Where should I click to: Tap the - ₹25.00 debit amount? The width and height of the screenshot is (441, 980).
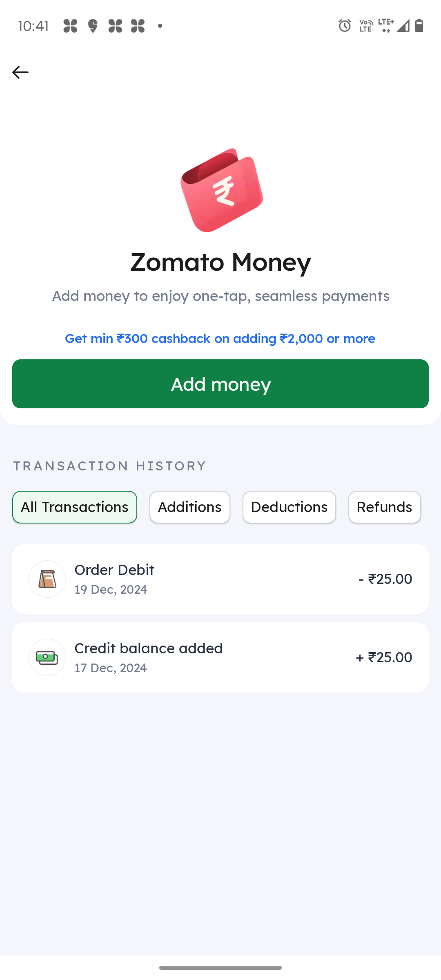[x=385, y=579]
